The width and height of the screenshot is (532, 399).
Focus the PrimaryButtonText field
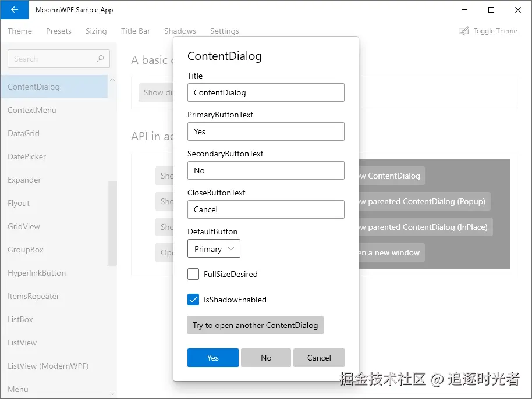click(x=265, y=131)
